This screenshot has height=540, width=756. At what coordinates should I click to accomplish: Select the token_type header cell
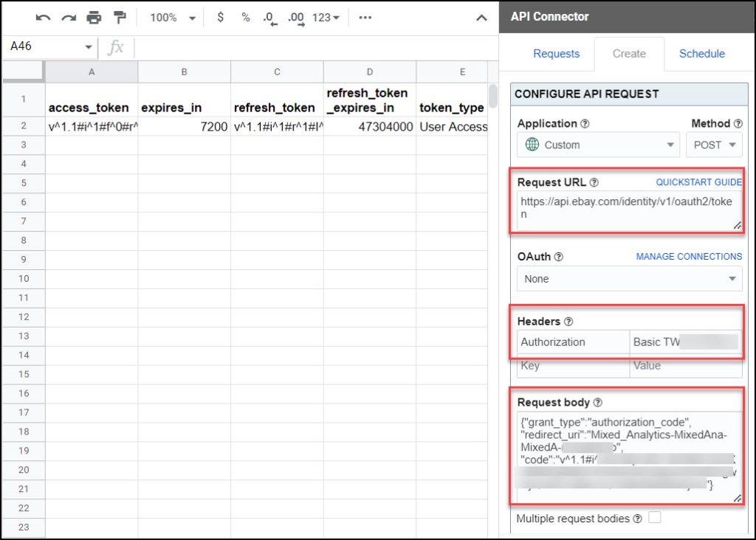(452, 100)
